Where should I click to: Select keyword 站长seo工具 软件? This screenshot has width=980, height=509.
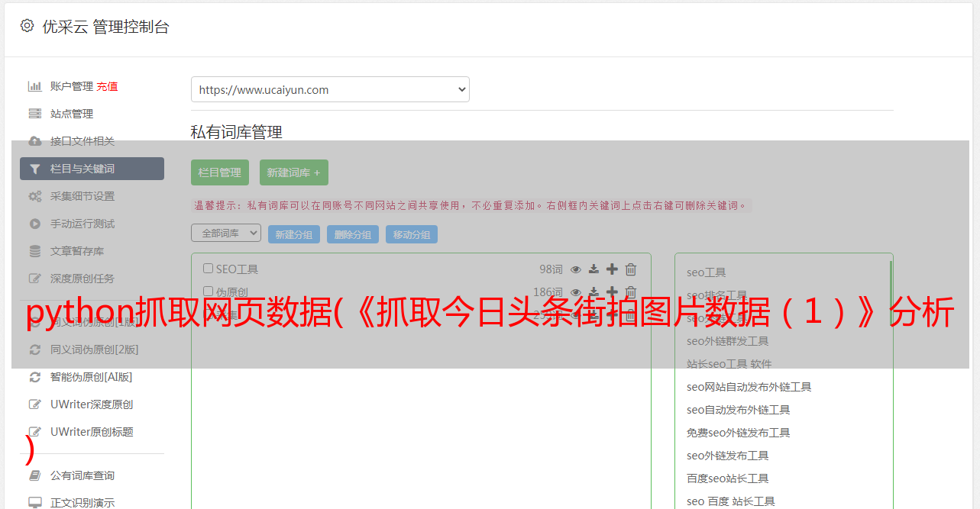(x=729, y=364)
